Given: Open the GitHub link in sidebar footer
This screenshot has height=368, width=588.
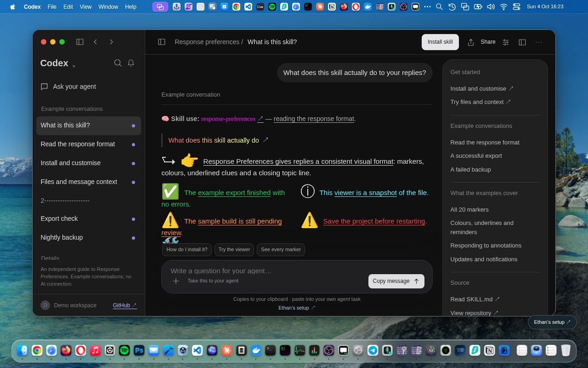Looking at the screenshot, I should coord(125,305).
